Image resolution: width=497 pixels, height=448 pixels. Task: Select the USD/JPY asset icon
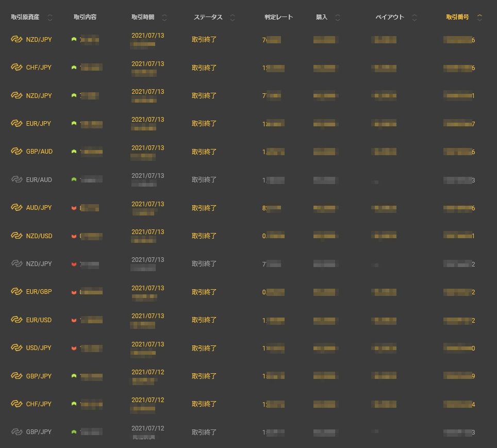click(16, 348)
